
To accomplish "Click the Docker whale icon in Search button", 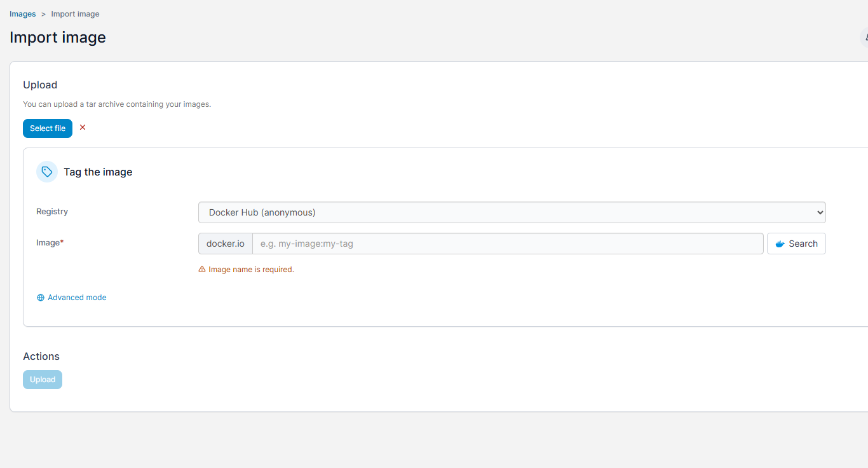I will click(x=780, y=244).
